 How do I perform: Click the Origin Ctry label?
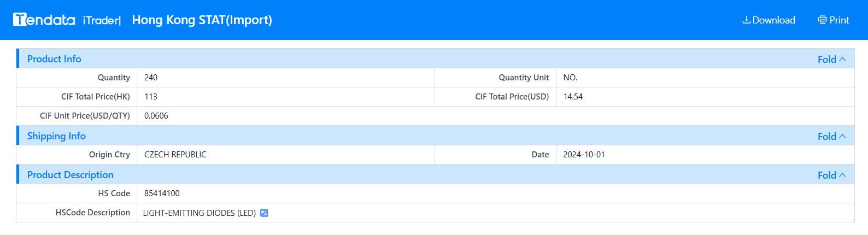click(109, 155)
